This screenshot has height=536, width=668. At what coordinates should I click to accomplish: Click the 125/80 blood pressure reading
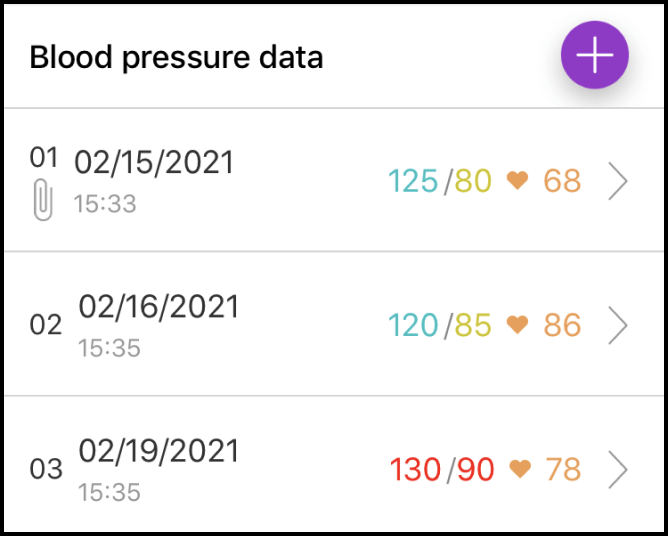(440, 181)
